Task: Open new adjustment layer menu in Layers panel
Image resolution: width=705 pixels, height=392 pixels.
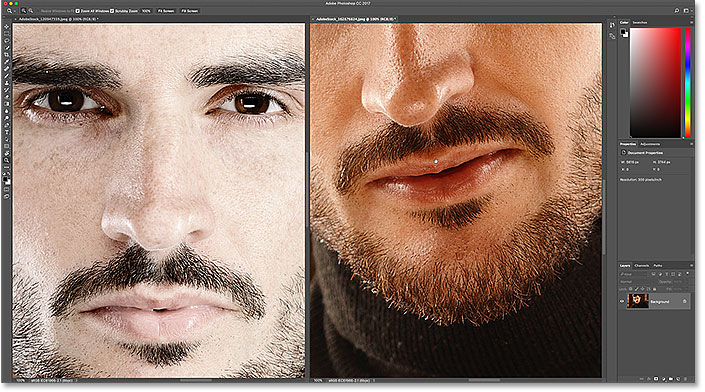Action: pyautogui.click(x=664, y=379)
